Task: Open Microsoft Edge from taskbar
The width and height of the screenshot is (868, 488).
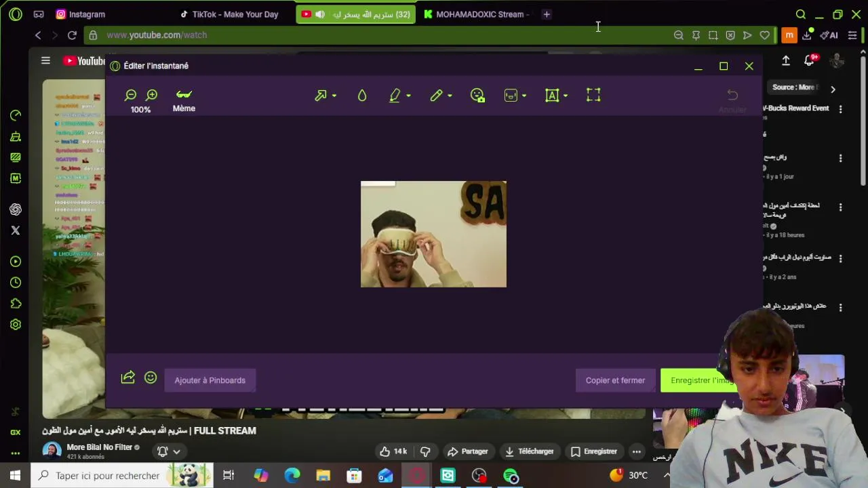Action: coord(292,476)
